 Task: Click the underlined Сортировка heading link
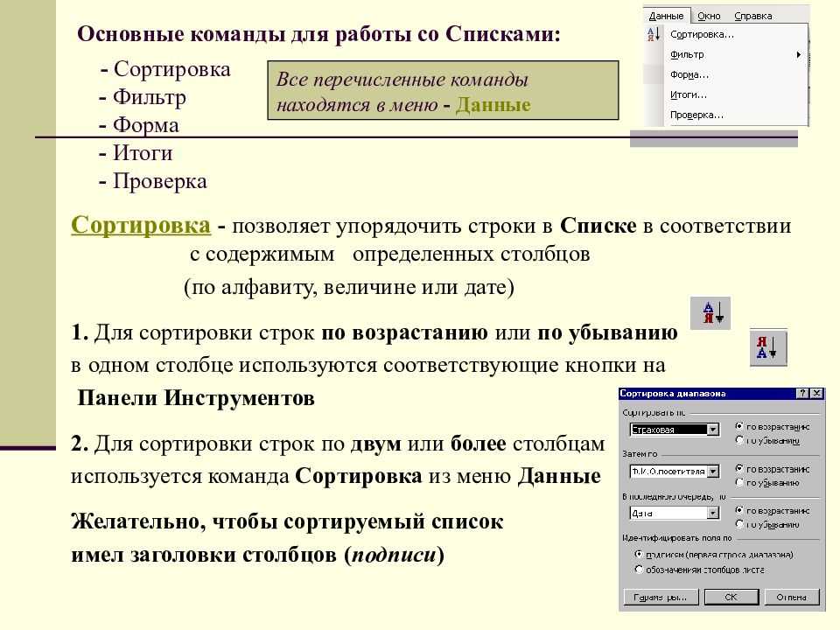pyautogui.click(x=141, y=225)
